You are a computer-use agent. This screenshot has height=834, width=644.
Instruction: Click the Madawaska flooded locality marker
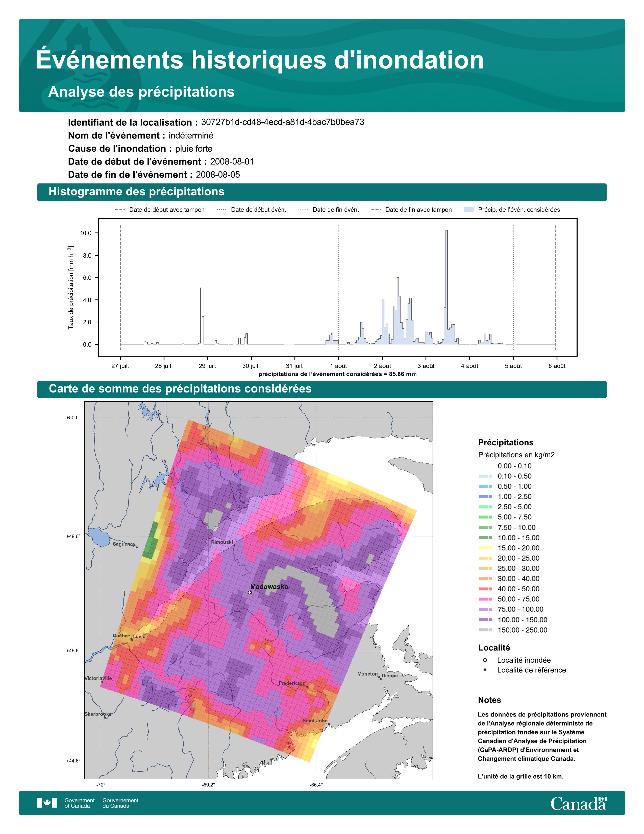tap(250, 593)
